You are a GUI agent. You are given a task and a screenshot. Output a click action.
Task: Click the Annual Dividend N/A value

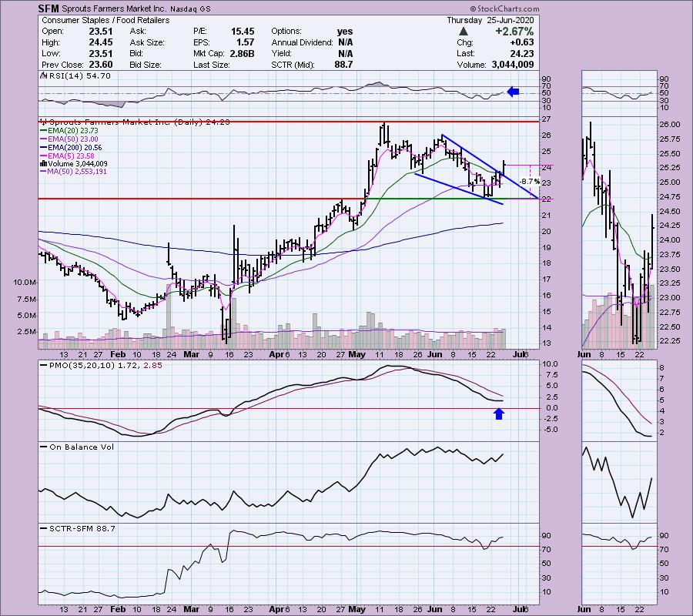(346, 42)
